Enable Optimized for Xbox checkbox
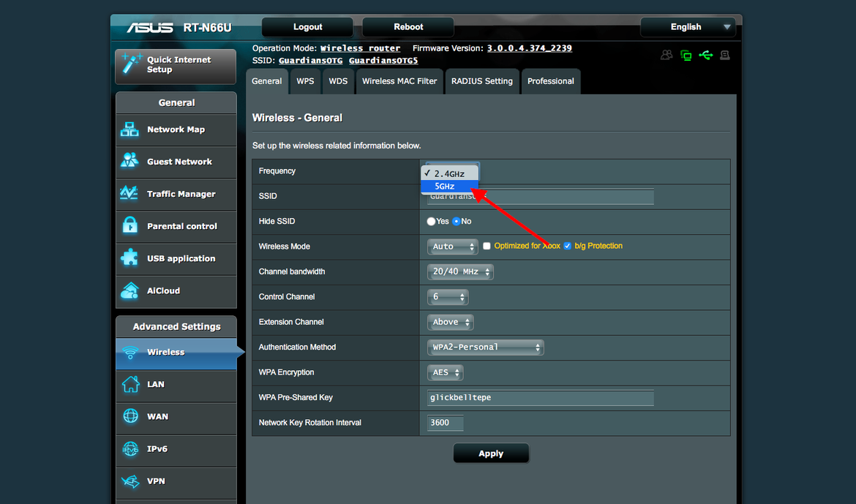Screen dimensions: 856x504 tap(487, 247)
